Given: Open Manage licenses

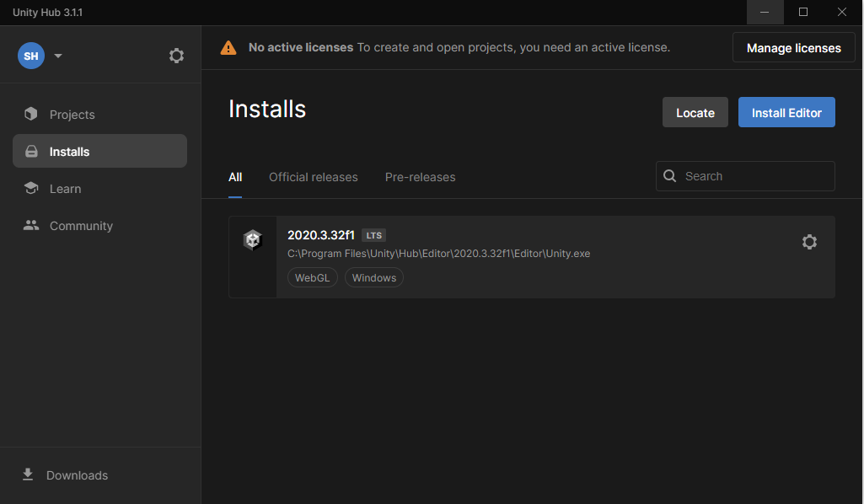Looking at the screenshot, I should coord(793,47).
